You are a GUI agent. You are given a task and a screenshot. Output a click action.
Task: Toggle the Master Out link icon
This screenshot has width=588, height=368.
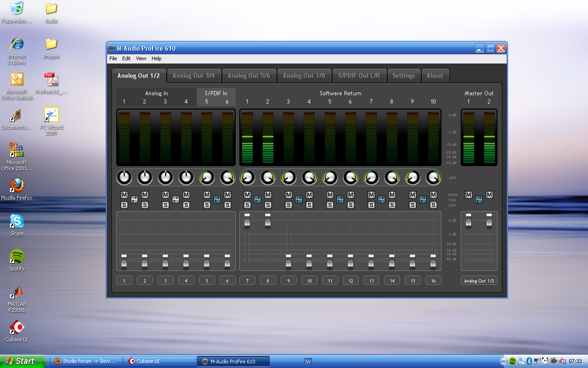click(479, 199)
